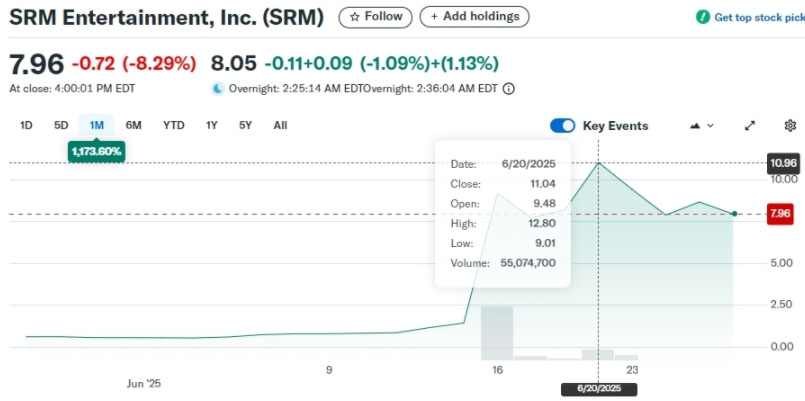This screenshot has width=805, height=401.
Task: Select the 5Y time range
Action: point(245,125)
